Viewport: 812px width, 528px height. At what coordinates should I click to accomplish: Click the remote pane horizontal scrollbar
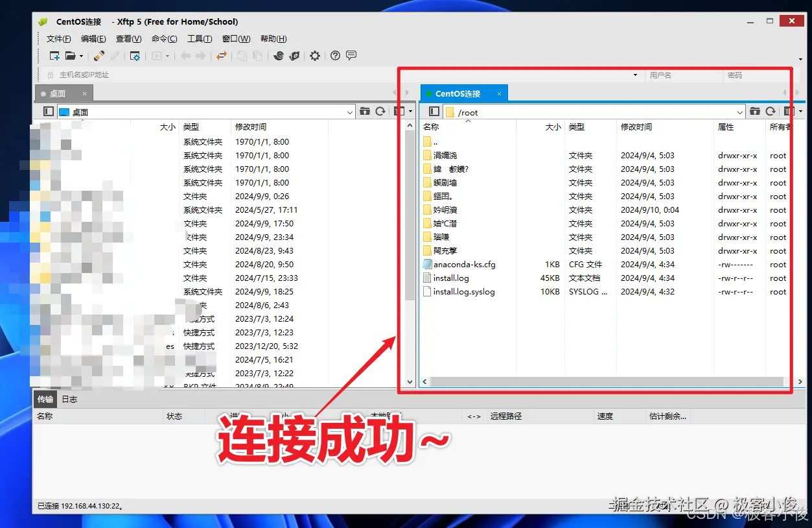pyautogui.click(x=607, y=382)
